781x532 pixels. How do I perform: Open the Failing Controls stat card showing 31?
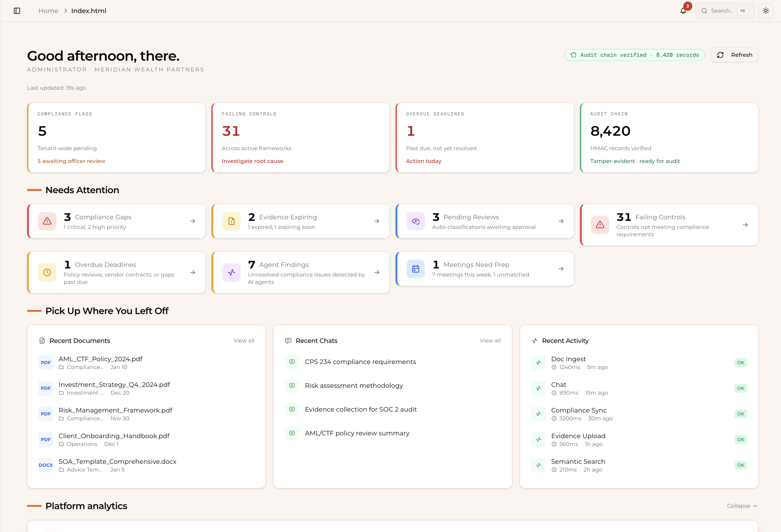(x=300, y=138)
